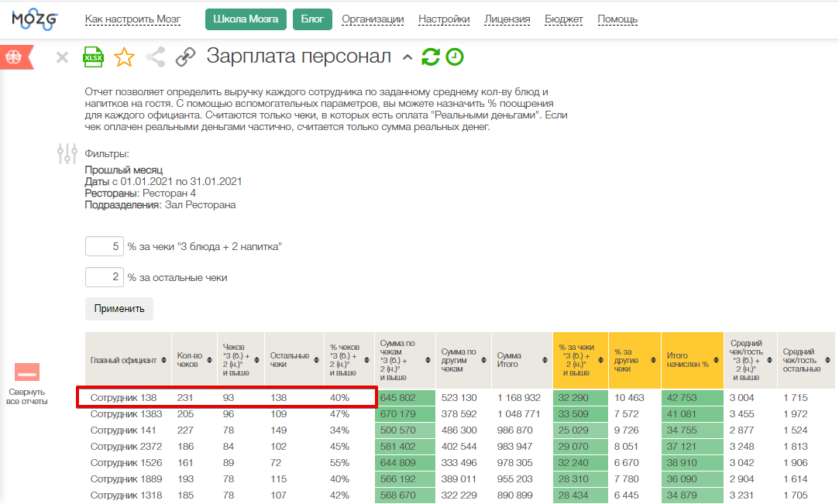839x504 pixels.
Task: Go to the Организации menu
Action: coord(373,19)
